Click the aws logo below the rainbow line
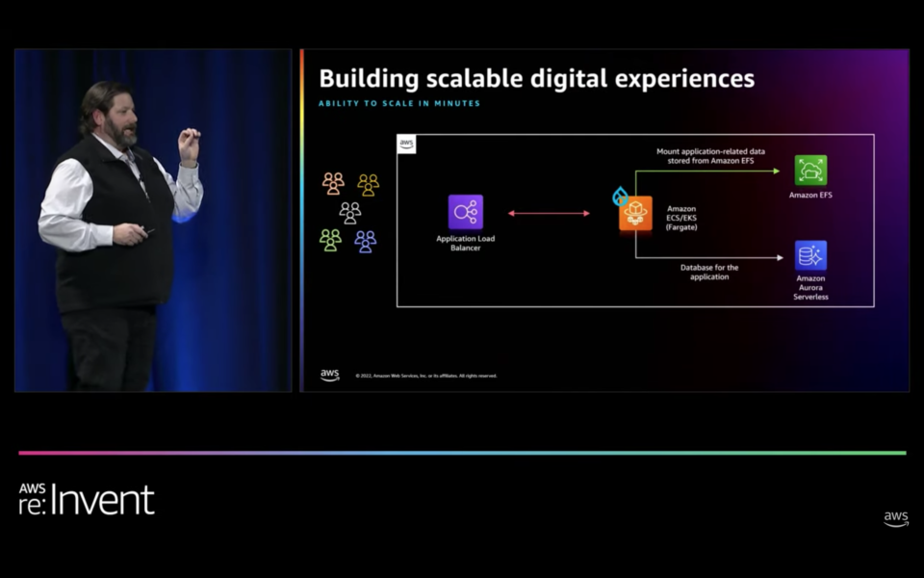Viewport: 924px width, 578px height. (x=896, y=518)
